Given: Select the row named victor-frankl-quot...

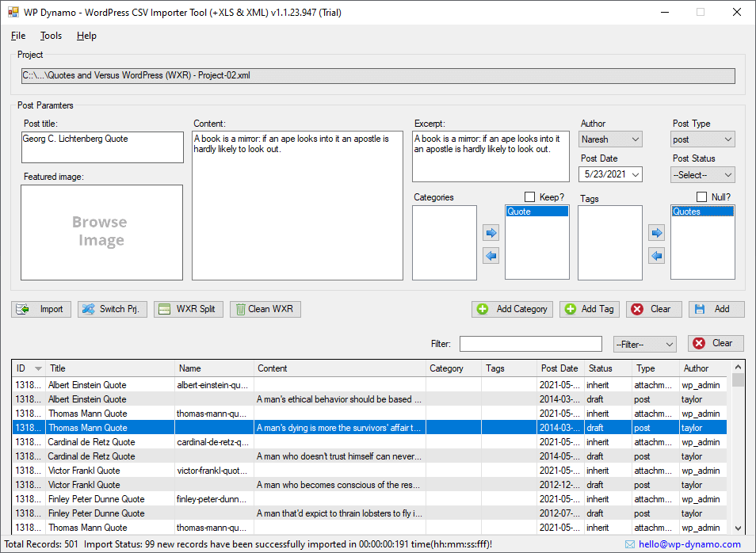Looking at the screenshot, I should coord(369,471).
